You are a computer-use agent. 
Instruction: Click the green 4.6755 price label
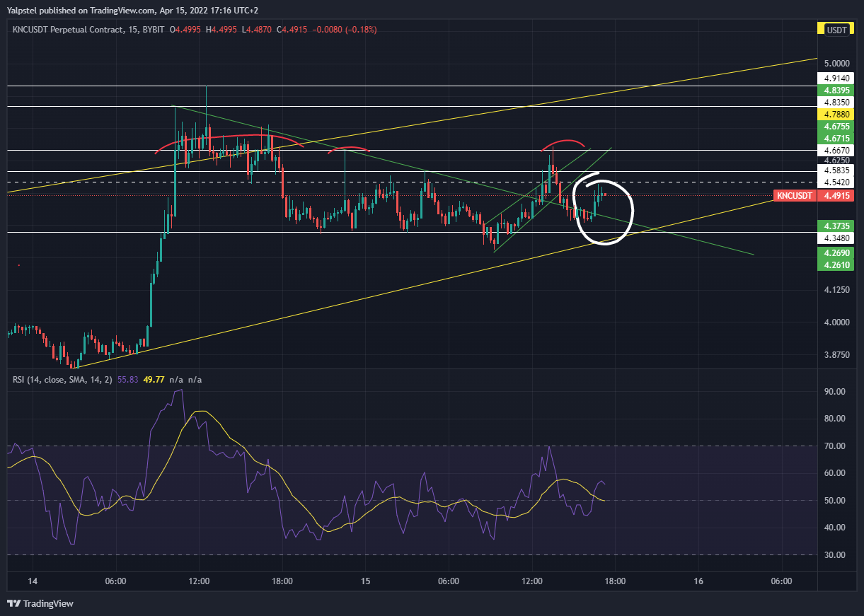pos(836,127)
